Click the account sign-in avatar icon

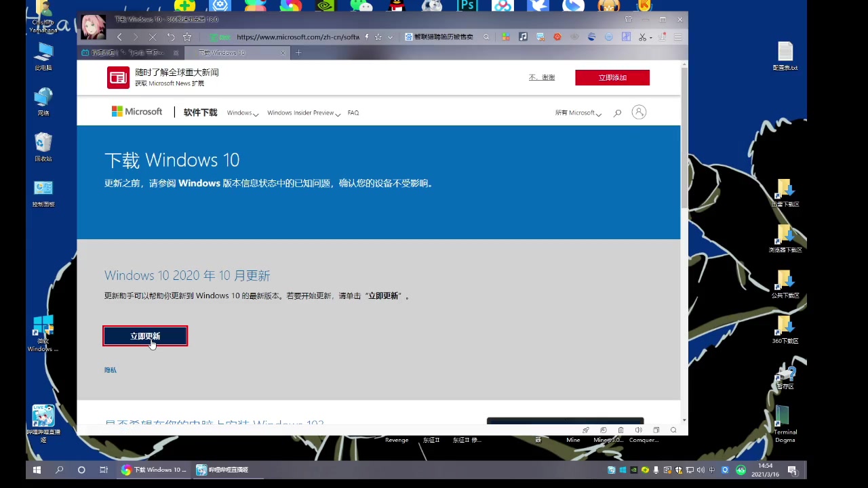[x=639, y=113]
